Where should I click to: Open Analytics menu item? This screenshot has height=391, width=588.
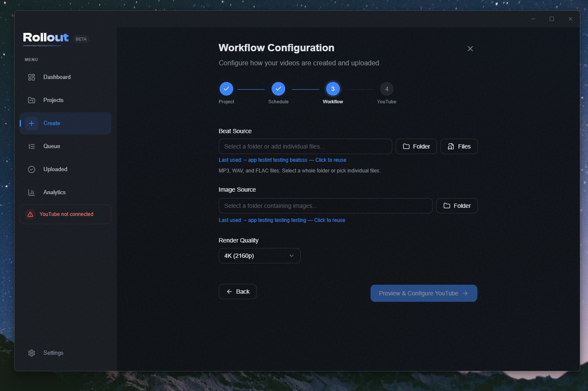(66, 193)
